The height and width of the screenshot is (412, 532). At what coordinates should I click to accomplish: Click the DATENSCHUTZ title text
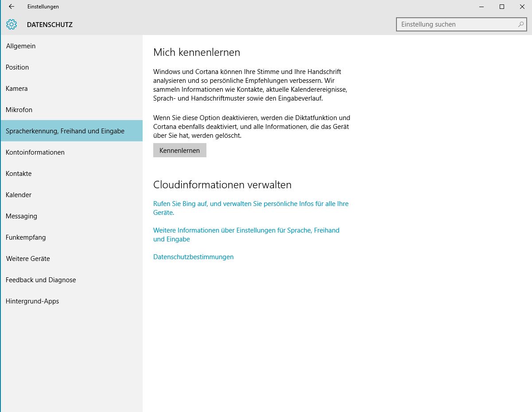click(50, 25)
